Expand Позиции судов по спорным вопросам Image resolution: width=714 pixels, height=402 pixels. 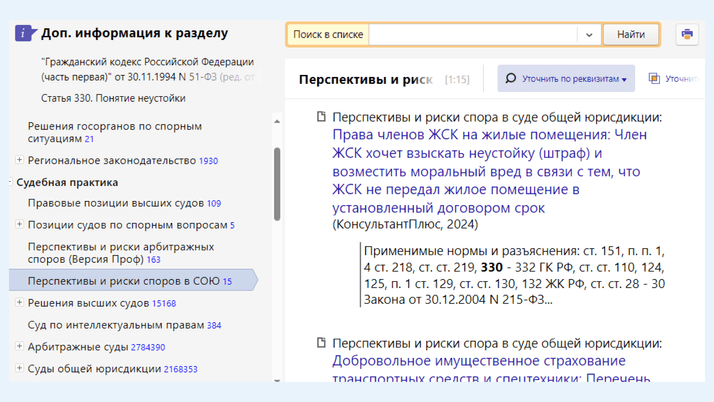click(19, 224)
